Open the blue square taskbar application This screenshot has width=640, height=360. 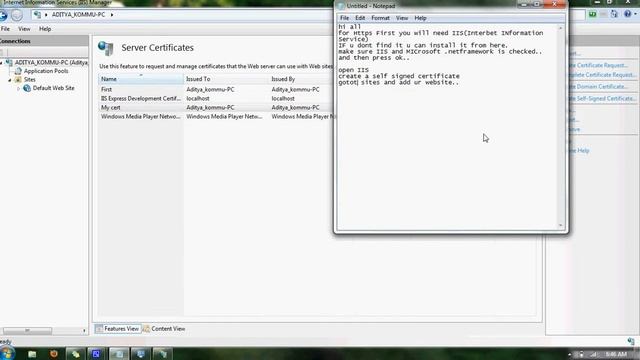click(96, 354)
